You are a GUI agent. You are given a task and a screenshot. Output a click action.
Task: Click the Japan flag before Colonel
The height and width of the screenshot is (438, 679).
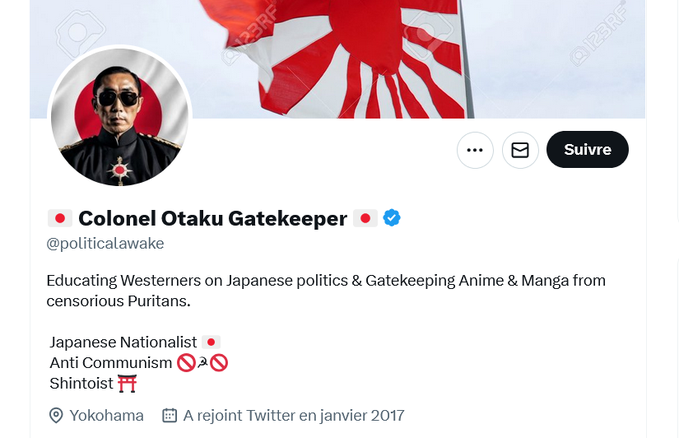coord(60,218)
